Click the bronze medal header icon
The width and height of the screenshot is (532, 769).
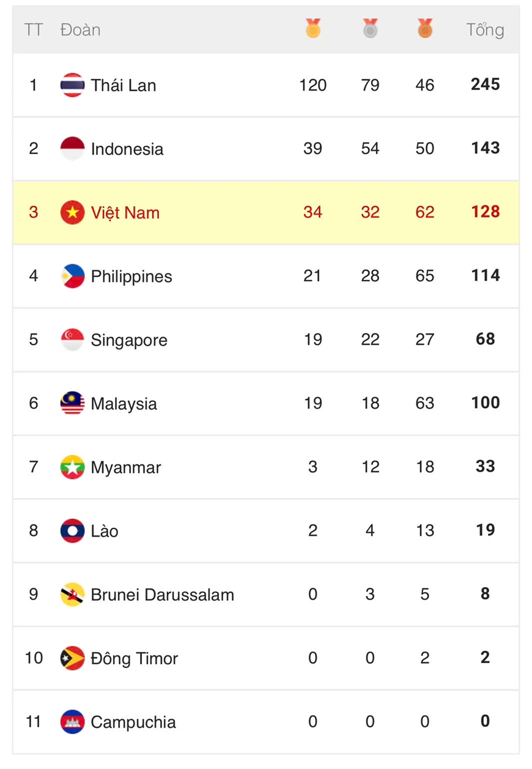(425, 28)
